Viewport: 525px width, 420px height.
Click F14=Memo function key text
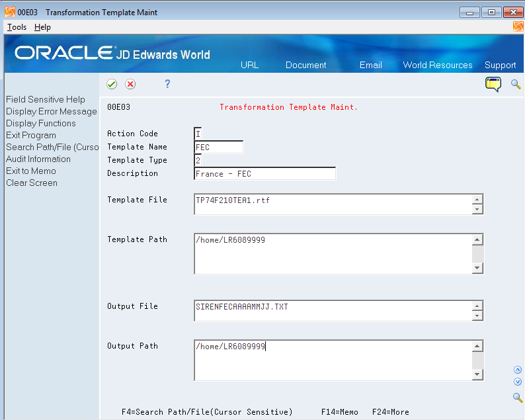[x=339, y=412]
